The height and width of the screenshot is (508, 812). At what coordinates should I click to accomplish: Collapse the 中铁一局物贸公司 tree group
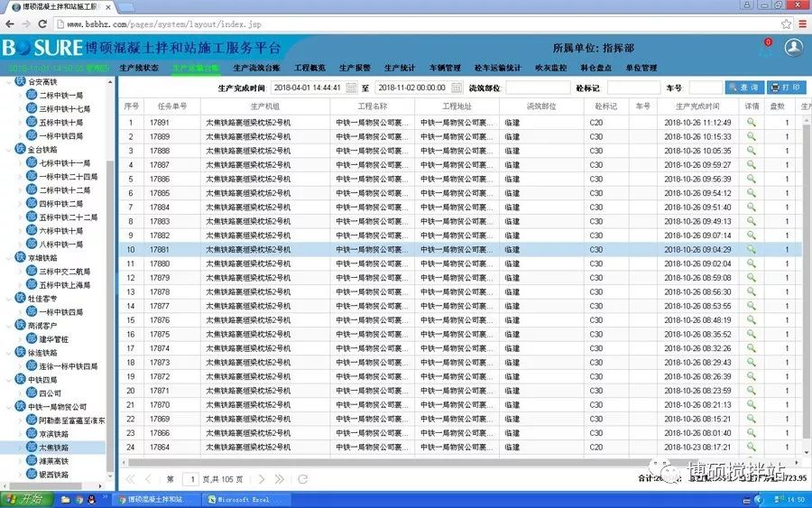point(8,407)
